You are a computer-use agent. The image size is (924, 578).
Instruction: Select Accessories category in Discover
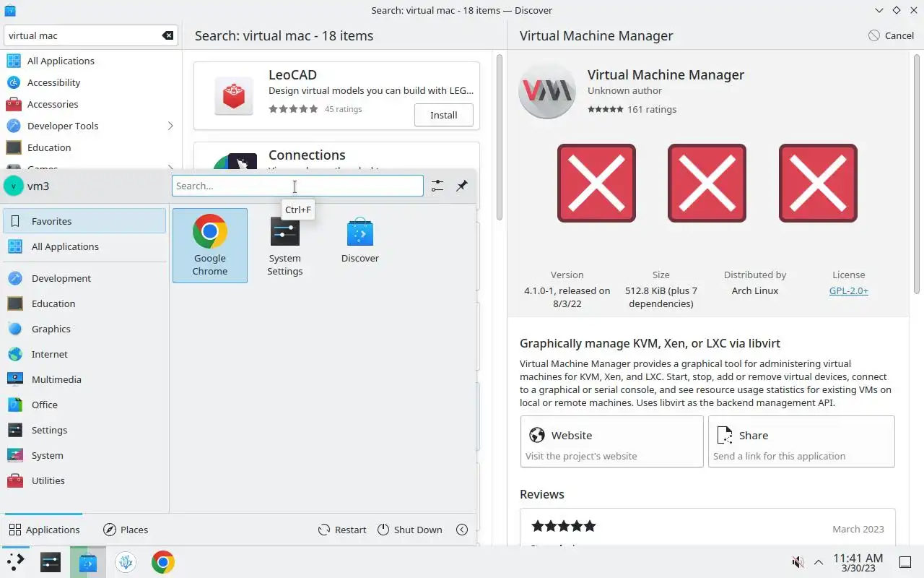91,104
